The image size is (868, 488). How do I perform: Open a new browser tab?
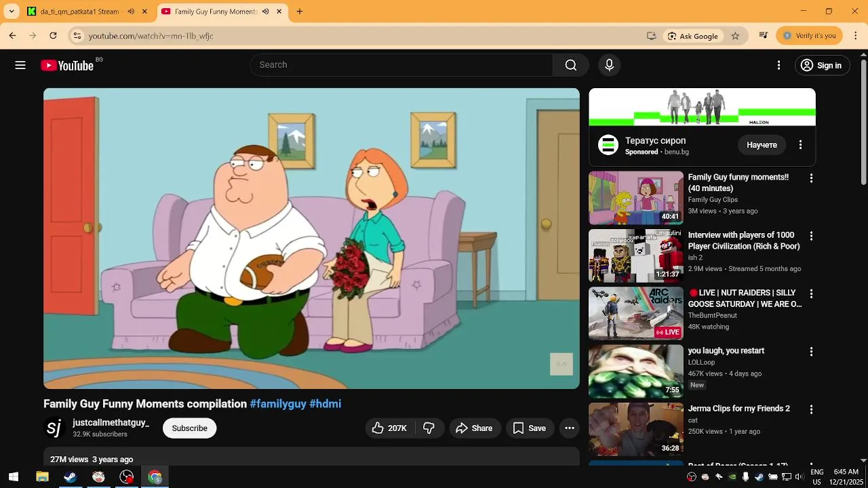tap(300, 12)
